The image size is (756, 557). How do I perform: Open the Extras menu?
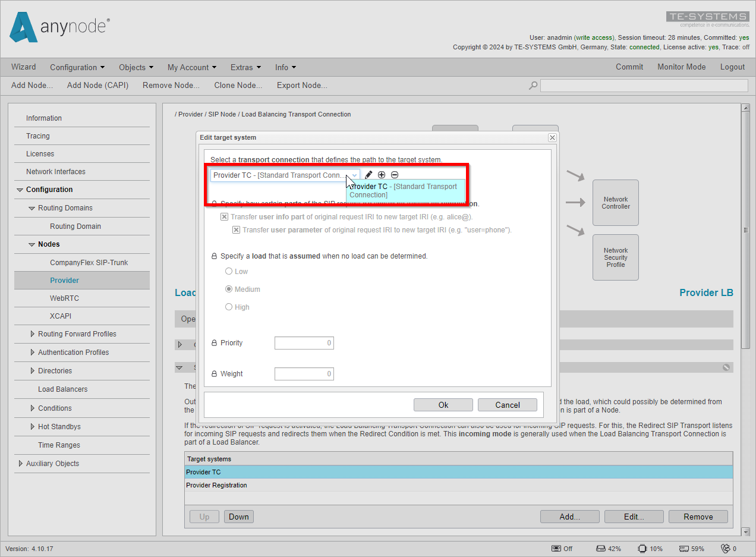point(245,67)
